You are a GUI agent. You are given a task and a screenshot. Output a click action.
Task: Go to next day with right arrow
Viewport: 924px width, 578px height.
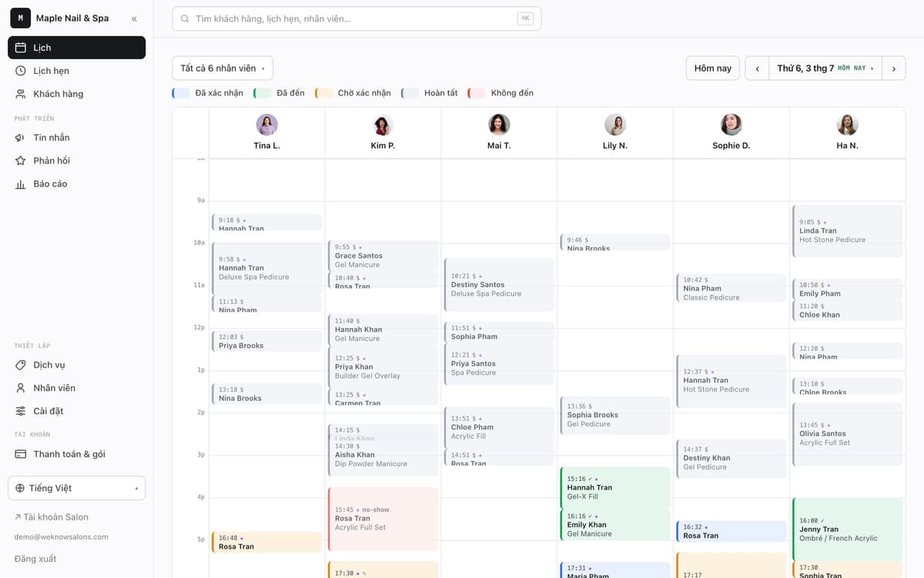(893, 69)
